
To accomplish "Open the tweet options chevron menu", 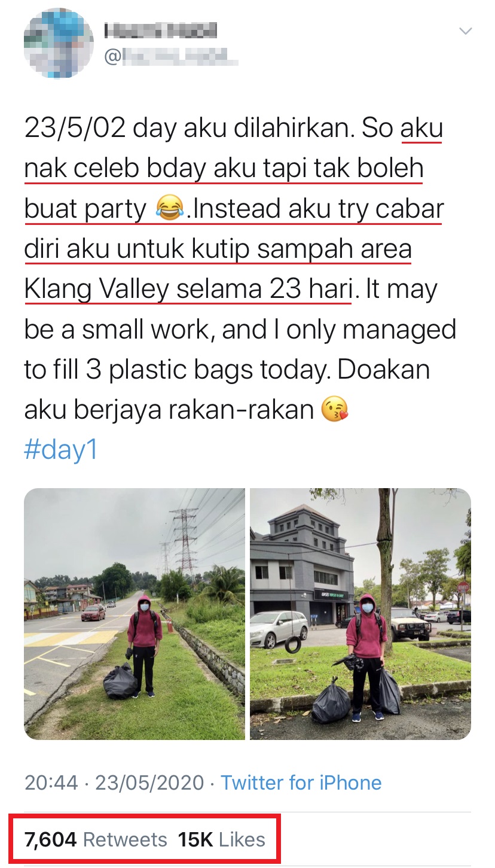I will click(465, 31).
